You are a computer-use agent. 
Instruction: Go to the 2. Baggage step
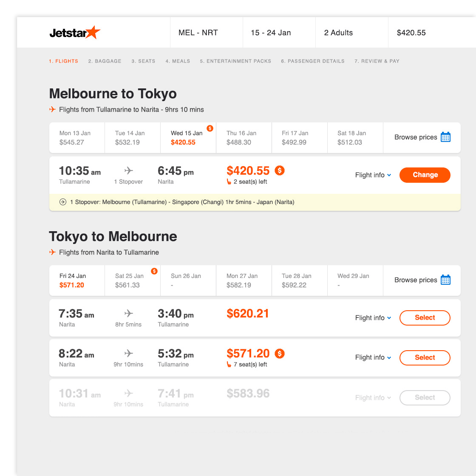tap(105, 61)
